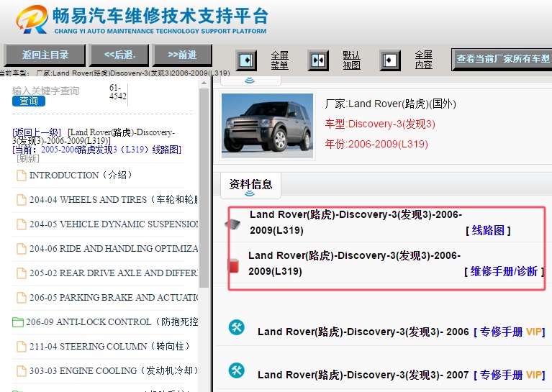Click the 205-02 REAR DRIVE AXLE file icon

22,273
